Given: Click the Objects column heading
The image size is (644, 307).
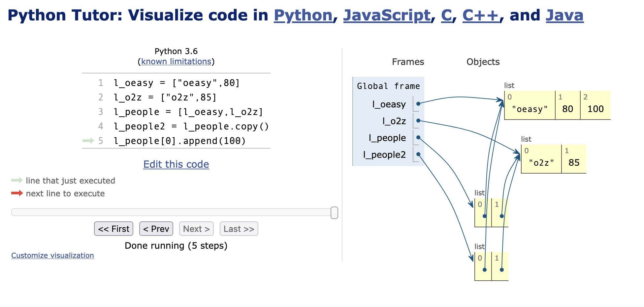Looking at the screenshot, I should click(483, 62).
